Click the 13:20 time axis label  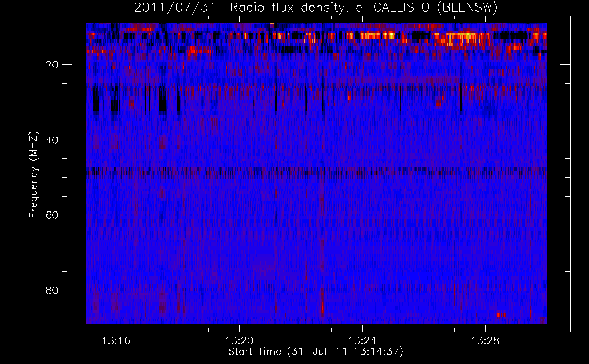(239, 341)
